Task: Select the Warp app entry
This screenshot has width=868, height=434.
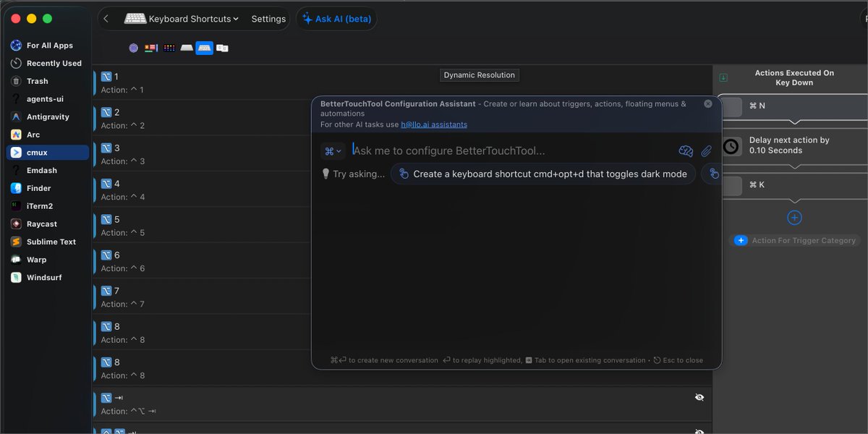Action: (48, 260)
